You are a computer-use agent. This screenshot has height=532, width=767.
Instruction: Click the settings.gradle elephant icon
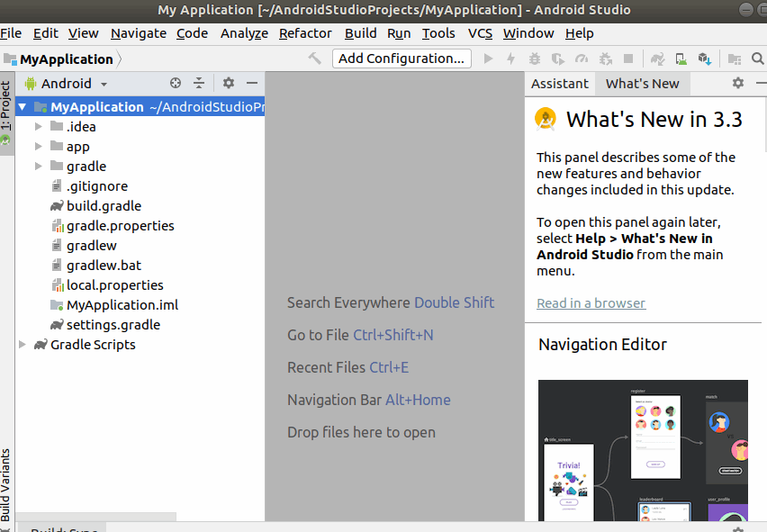(x=58, y=325)
